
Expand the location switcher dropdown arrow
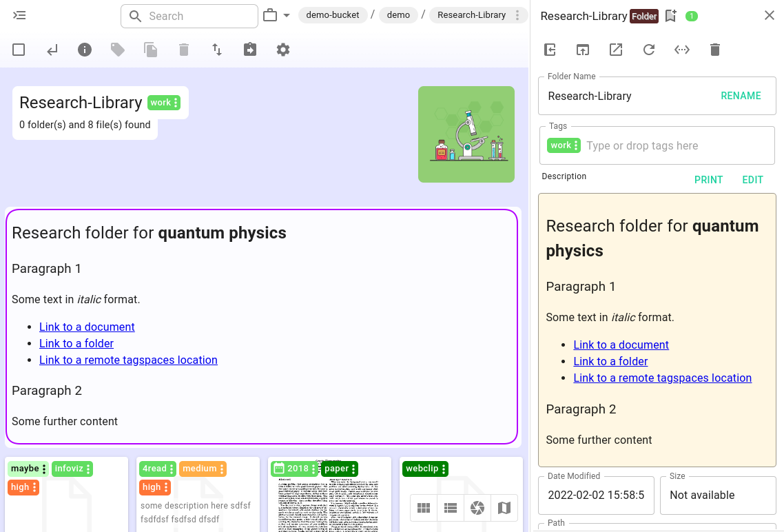[x=287, y=15]
